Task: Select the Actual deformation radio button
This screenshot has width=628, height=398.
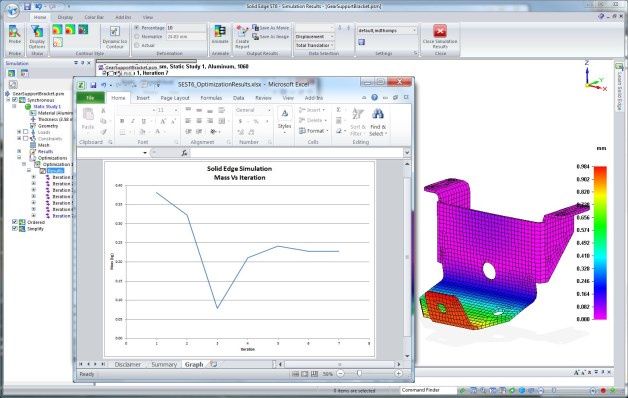Action: point(137,45)
